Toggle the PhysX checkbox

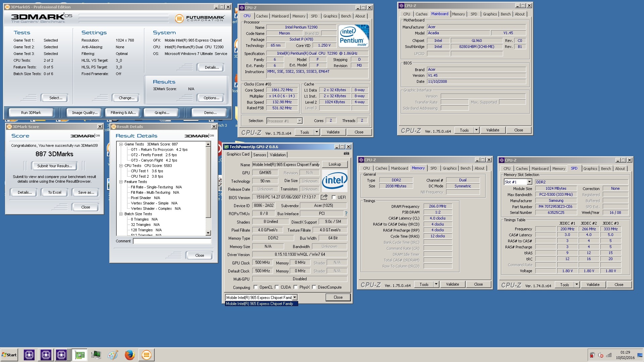296,287
